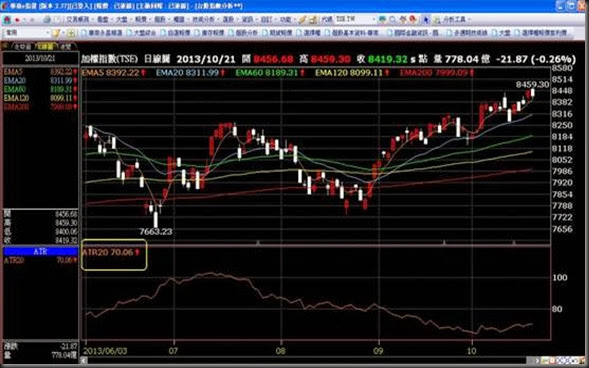Screen dimensions: 589x368
Task: Click the pencil icon before the stock code field
Action: pos(302,20)
